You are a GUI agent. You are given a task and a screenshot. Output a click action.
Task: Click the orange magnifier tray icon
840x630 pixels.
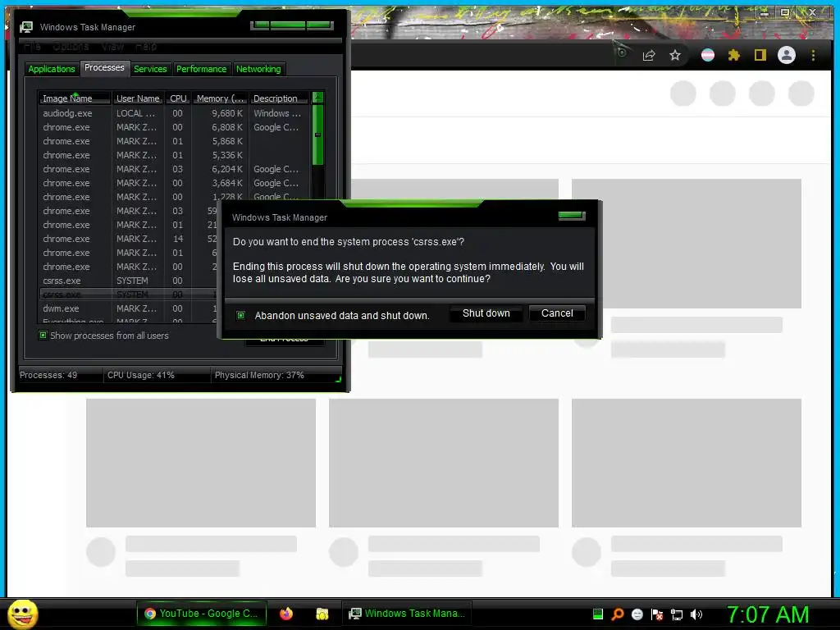tap(618, 614)
